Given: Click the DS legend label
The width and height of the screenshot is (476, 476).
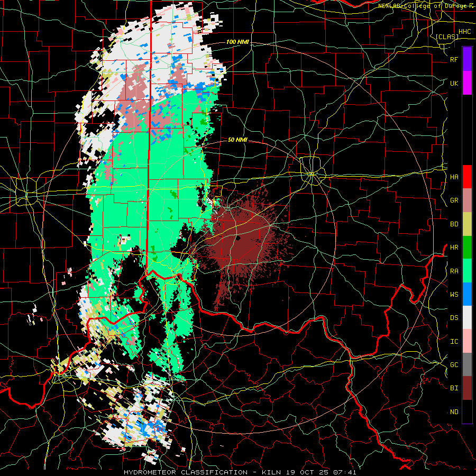Looking at the screenshot, I should (454, 318).
